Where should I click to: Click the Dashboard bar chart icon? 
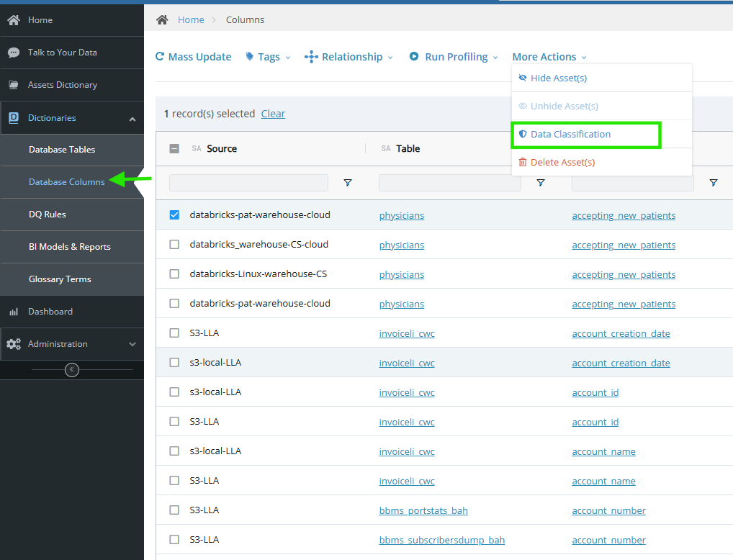click(14, 312)
